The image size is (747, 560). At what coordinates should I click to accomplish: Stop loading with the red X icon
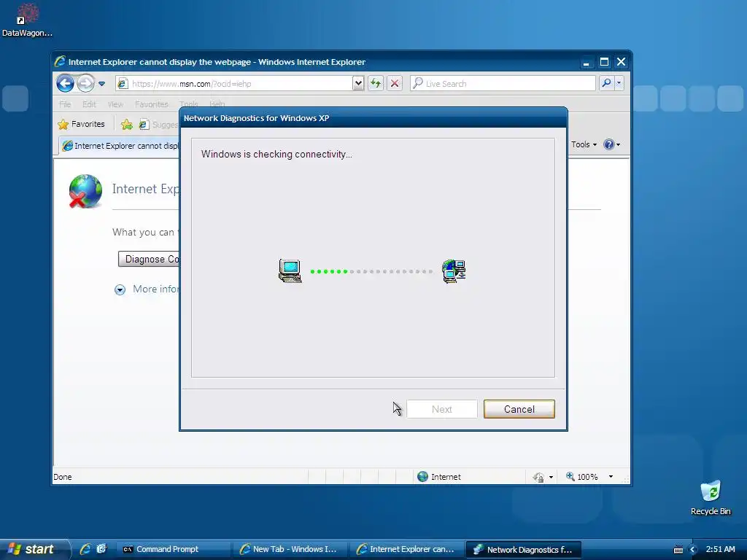point(395,83)
